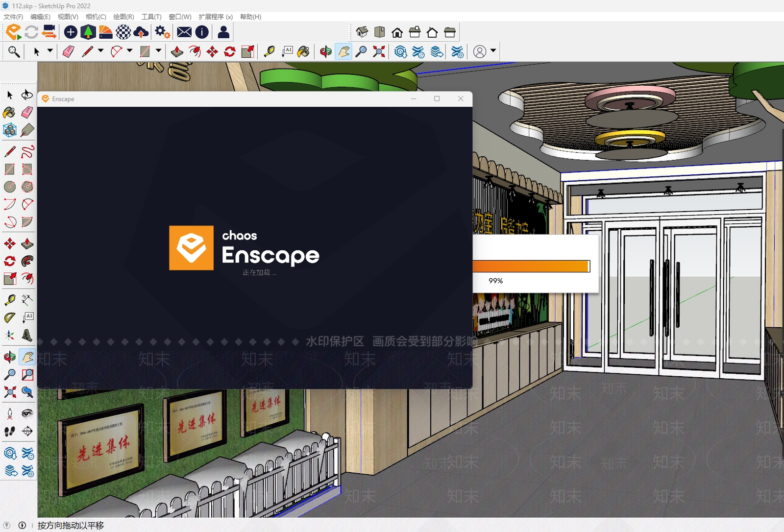Select the Lasso Select tool
Viewport: 784px width, 532px height.
pyautogui.click(x=27, y=95)
